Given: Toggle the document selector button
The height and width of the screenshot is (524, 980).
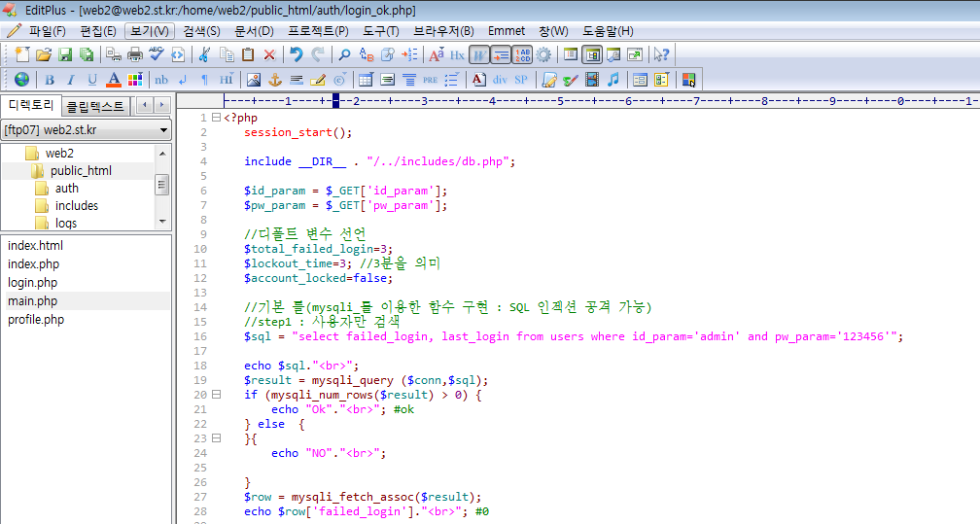Looking at the screenshot, I should (570, 55).
